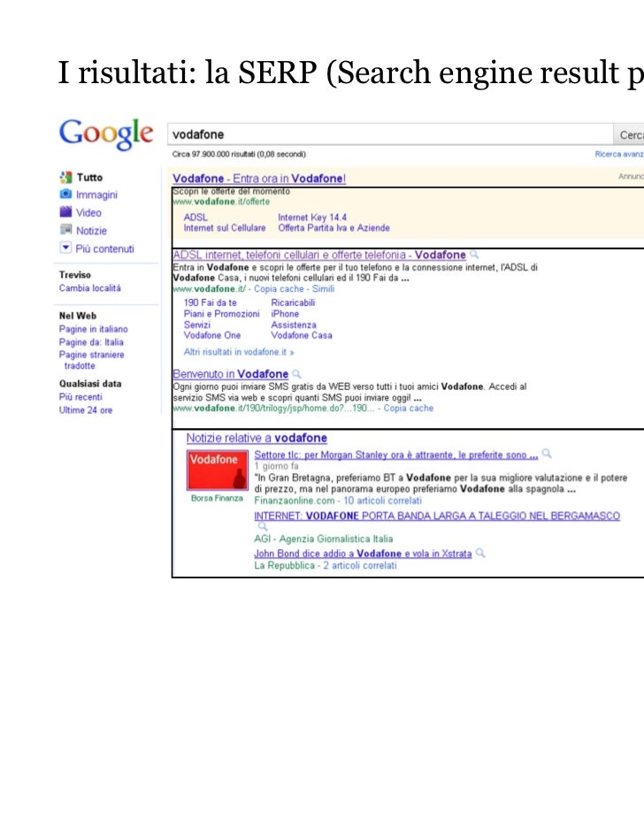The image size is (644, 834).
Task: Click Finanzaonline.com source text
Action: [295, 501]
